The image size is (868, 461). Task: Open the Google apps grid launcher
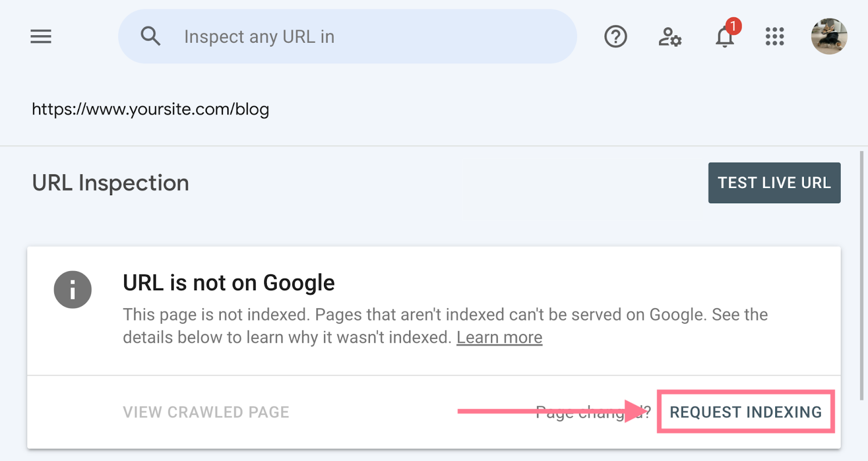click(x=775, y=37)
